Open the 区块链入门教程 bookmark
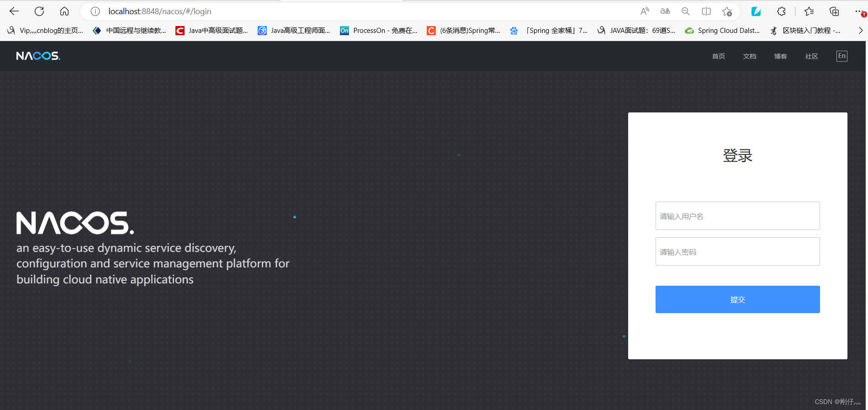Screen dimensions: 868x410 (805, 31)
